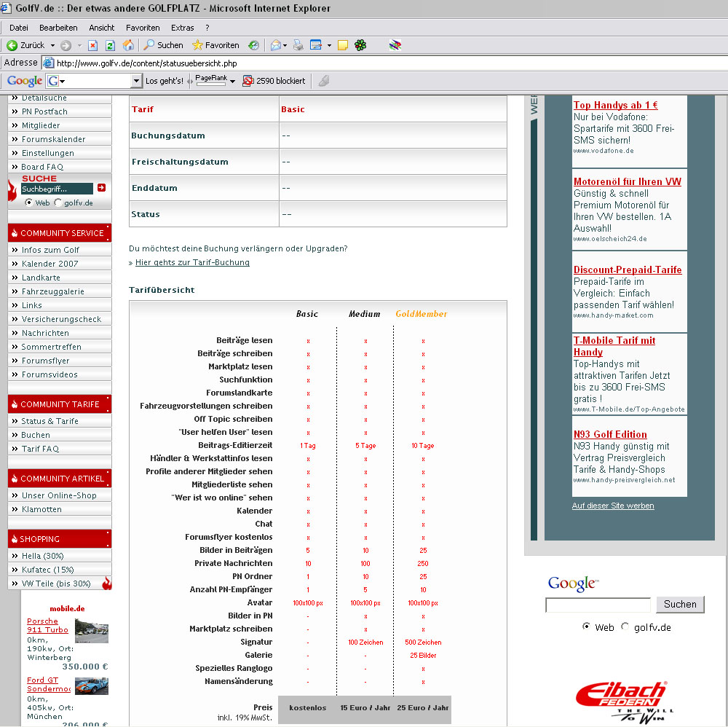Click the Mail envelope icon
728x727 pixels.
(276, 45)
